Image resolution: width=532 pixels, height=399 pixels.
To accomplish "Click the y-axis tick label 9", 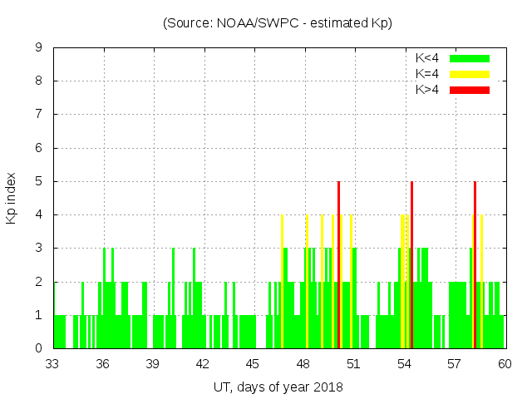I will (38, 48).
